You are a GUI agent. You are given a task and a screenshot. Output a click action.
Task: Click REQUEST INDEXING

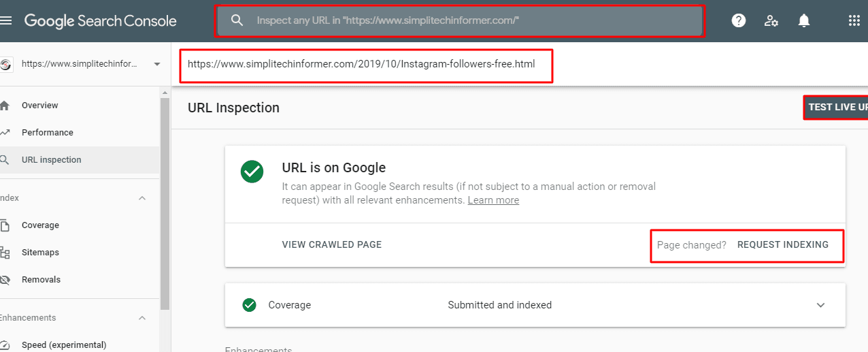click(x=783, y=244)
